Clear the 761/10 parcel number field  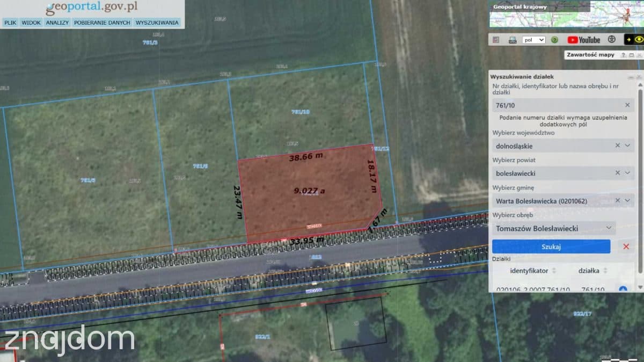627,105
